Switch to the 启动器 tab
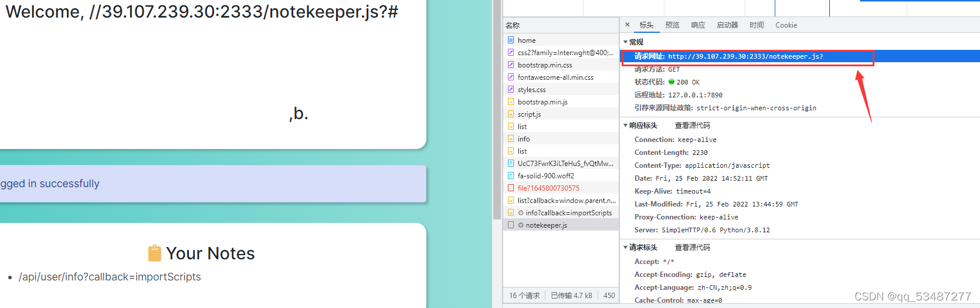 727,25
